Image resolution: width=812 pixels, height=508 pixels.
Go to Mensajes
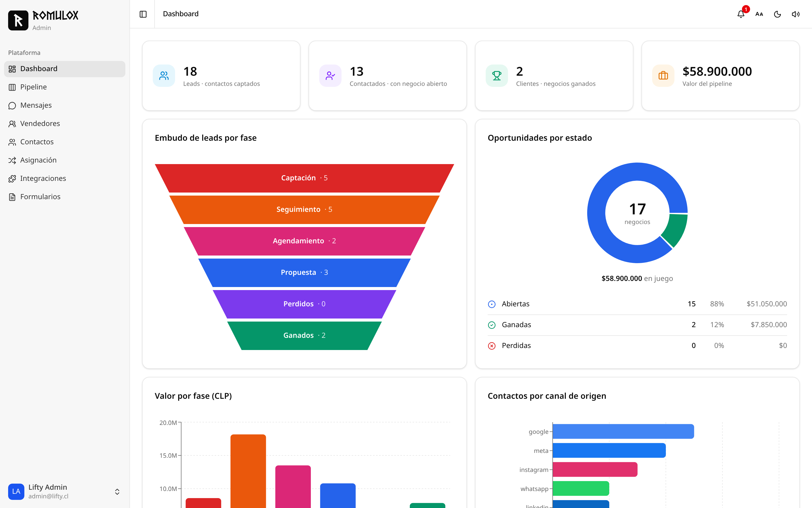click(x=64, y=105)
